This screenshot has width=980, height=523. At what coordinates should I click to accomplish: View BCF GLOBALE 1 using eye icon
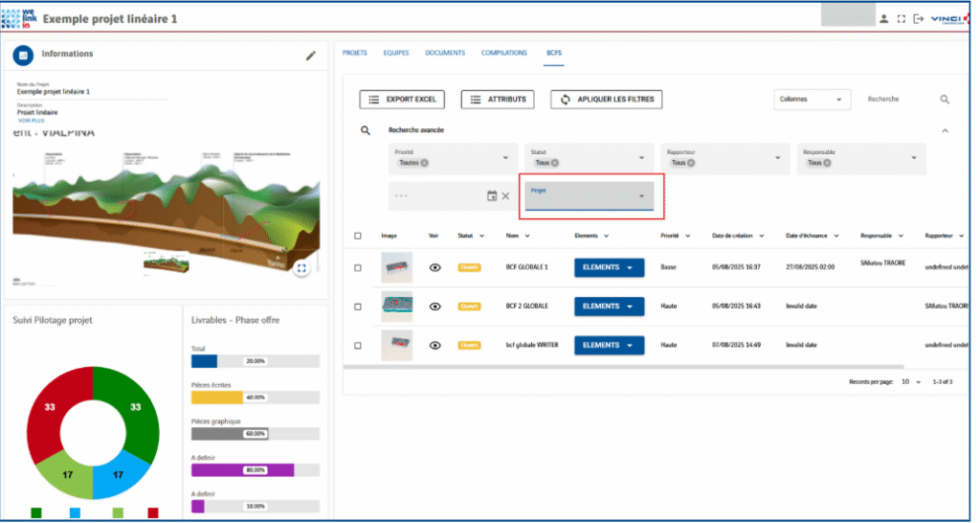point(434,267)
